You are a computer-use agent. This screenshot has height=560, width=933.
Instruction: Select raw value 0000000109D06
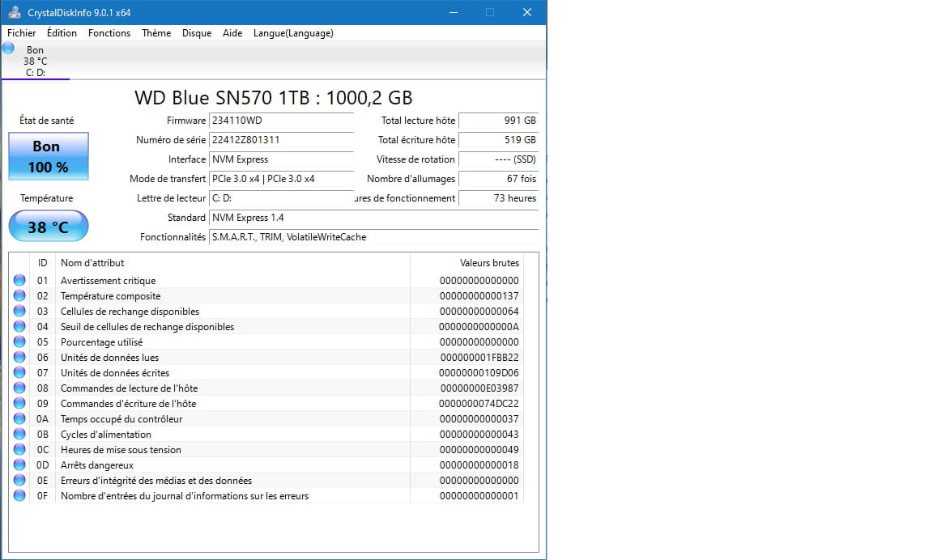coord(479,373)
